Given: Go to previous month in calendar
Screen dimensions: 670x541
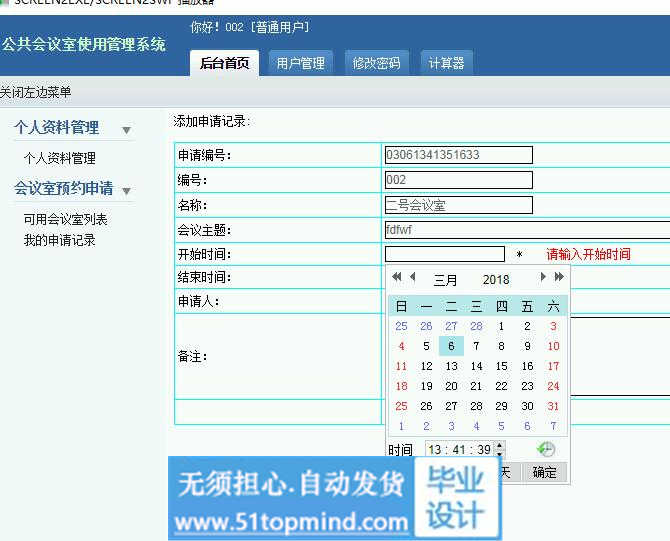Looking at the screenshot, I should (x=412, y=277).
